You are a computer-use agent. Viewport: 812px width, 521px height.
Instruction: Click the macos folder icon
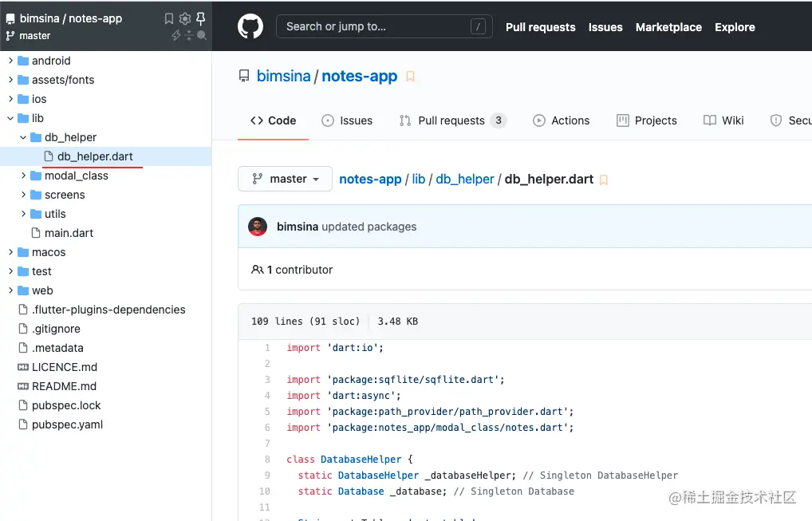point(23,252)
